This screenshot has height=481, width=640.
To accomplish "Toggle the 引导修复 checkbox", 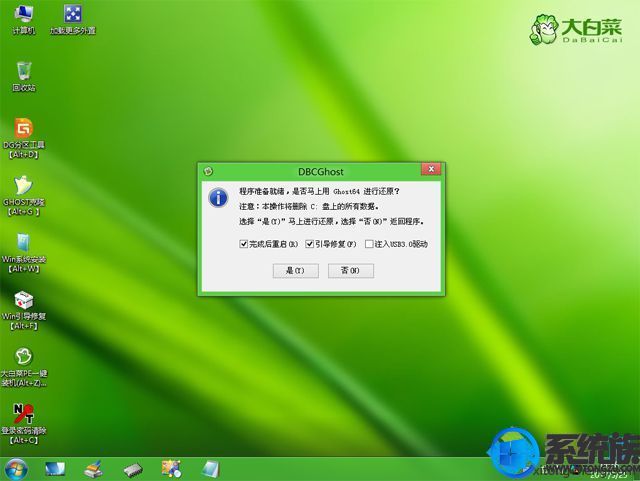I will (309, 244).
